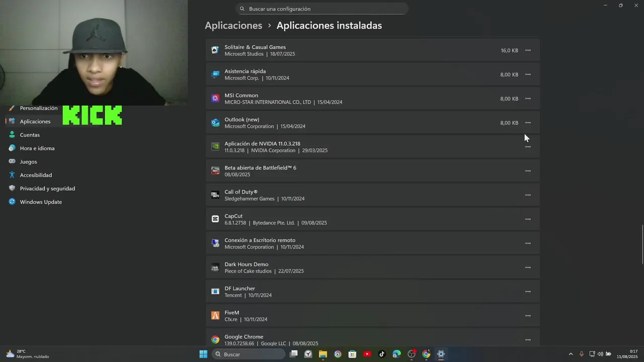Click the Outlook (new) app icon
Screen dimensions: 644x362
[x=215, y=123]
